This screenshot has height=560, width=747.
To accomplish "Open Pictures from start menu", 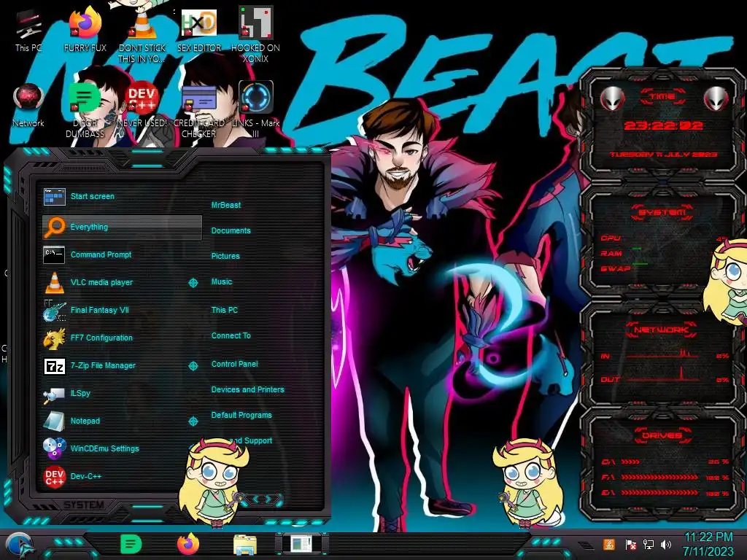I will click(225, 256).
